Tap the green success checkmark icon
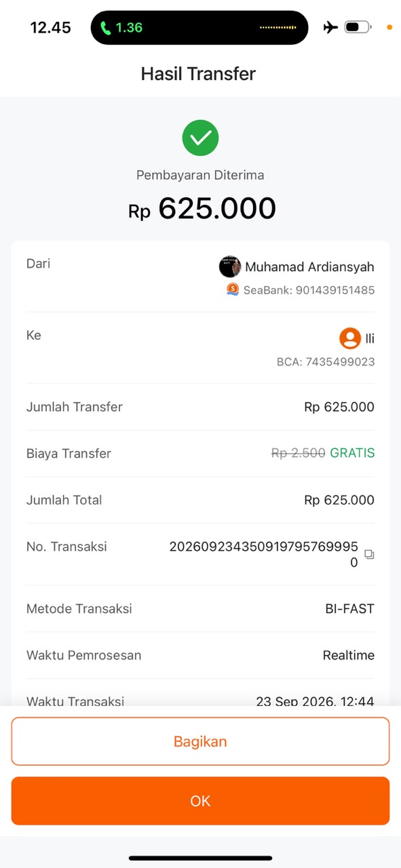The width and height of the screenshot is (401, 868). pyautogui.click(x=200, y=138)
